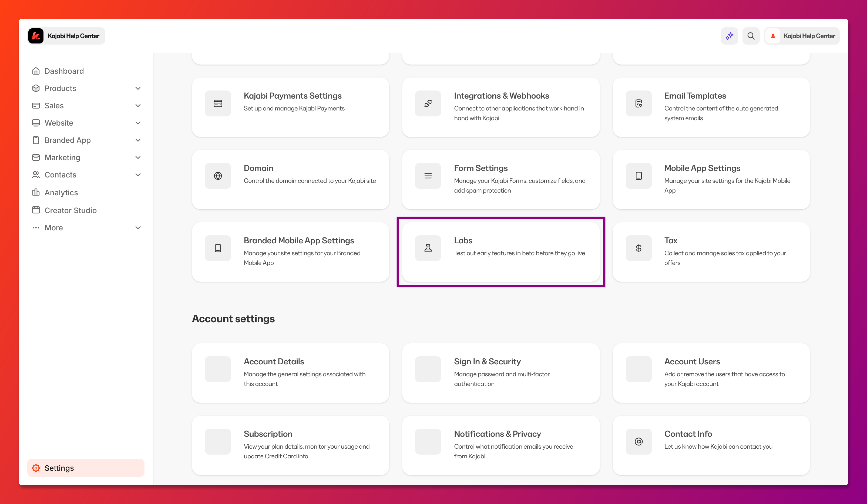Click the search magnifier icon
This screenshot has width=867, height=504.
pyautogui.click(x=751, y=36)
